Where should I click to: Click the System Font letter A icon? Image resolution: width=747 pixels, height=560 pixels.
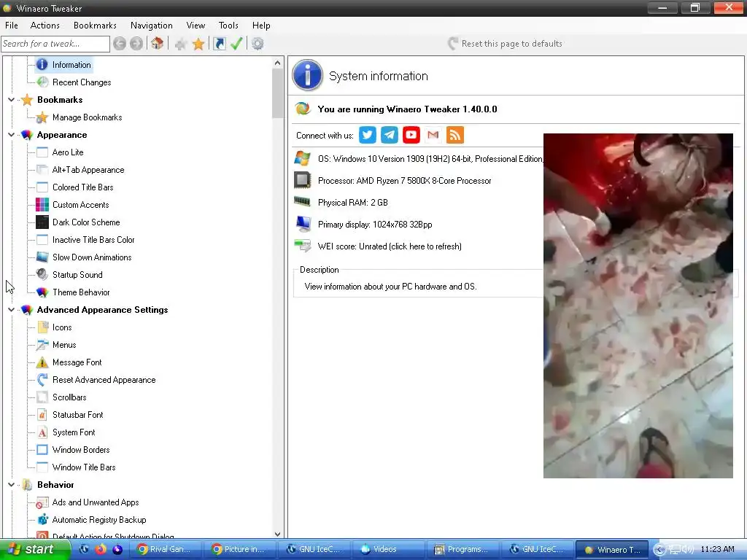pyautogui.click(x=42, y=432)
